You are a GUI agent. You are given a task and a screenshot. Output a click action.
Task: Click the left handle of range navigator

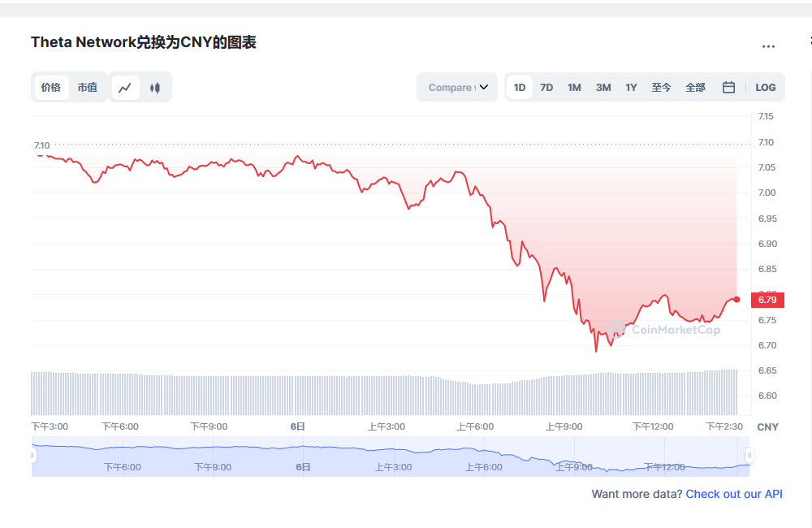32,456
